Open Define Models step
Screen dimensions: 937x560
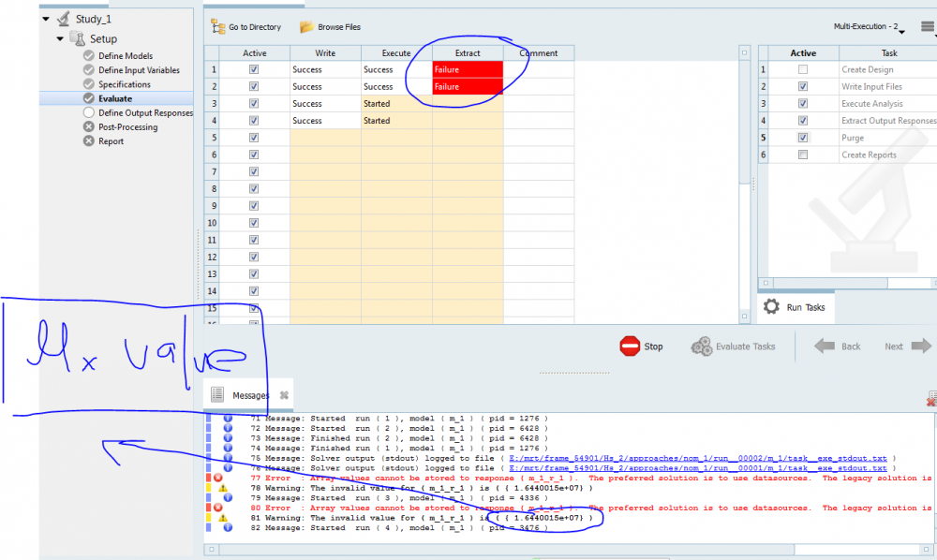126,55
